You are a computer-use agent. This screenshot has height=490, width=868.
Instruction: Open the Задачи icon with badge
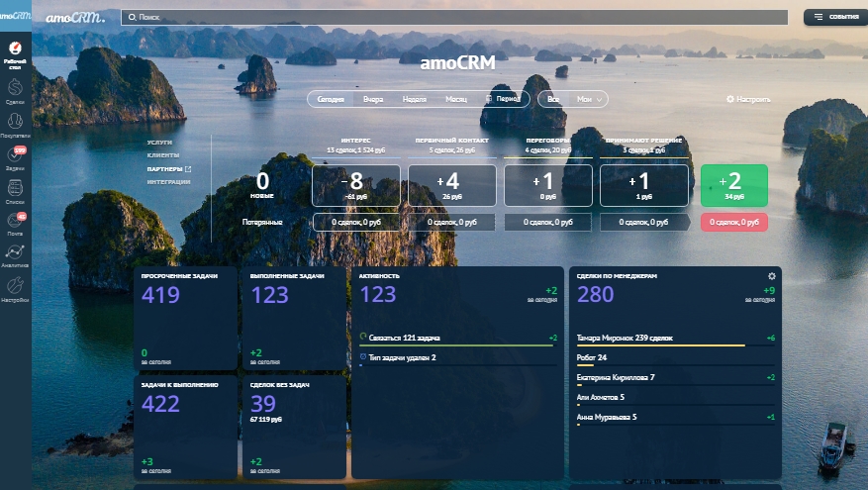(15, 156)
